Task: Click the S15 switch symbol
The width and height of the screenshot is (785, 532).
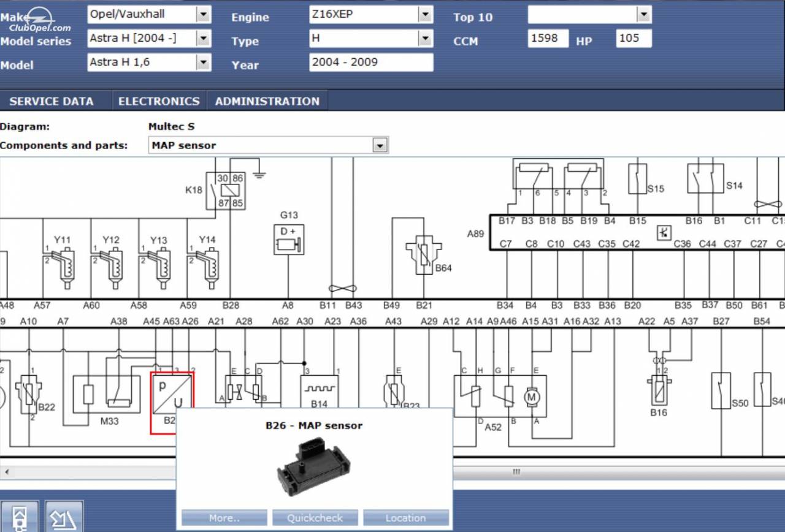Action: pos(638,179)
